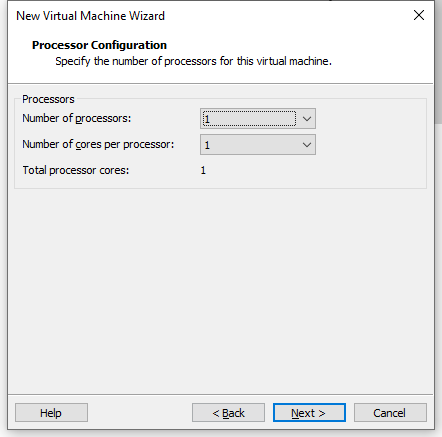Click the 'Processor Configuration' heading
The image size is (442, 437).
99,45
